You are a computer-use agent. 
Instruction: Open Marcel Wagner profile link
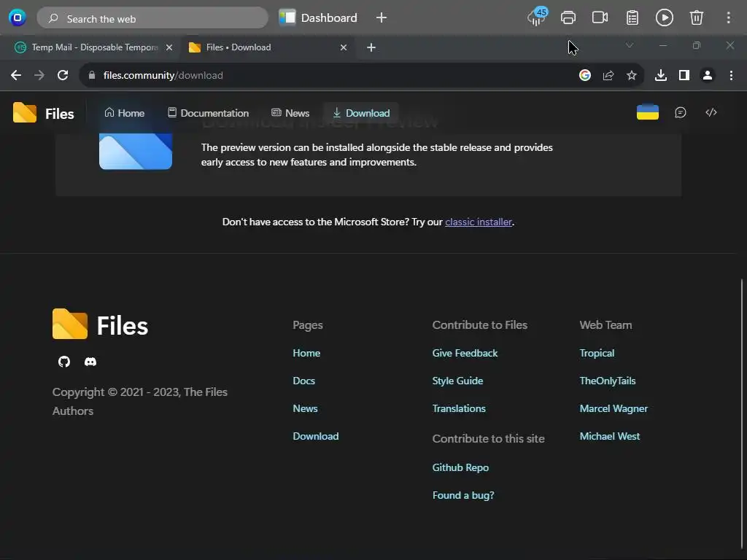(x=613, y=408)
